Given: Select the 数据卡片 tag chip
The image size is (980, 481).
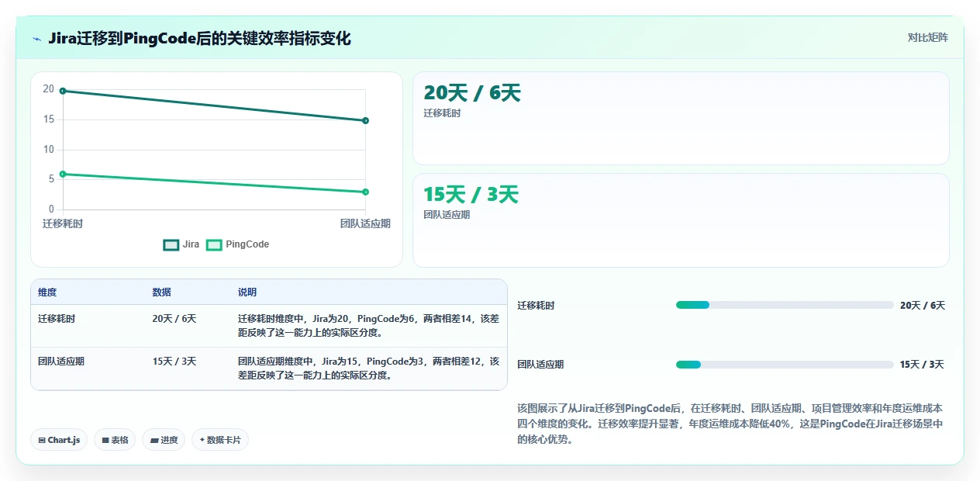Looking at the screenshot, I should [x=220, y=440].
